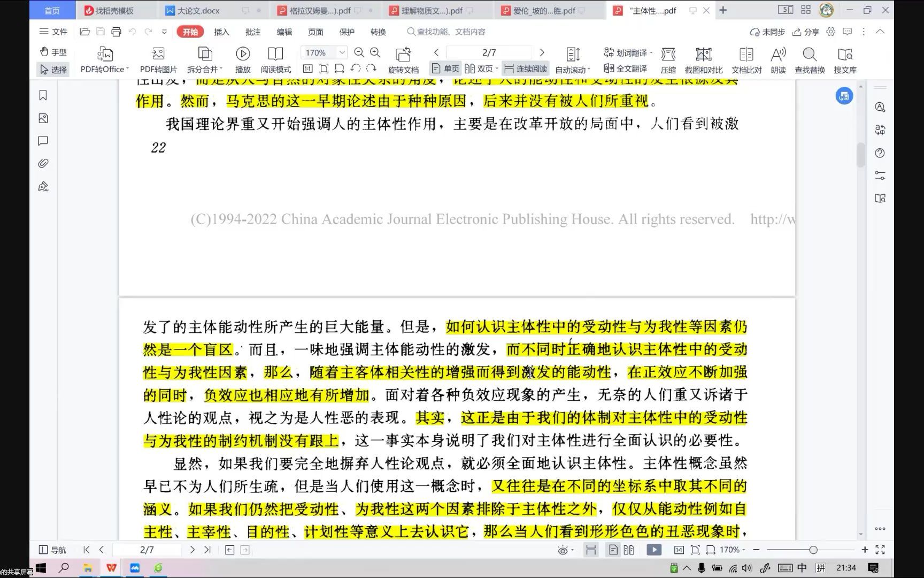Fit page width in toolbar

[x=339, y=69]
